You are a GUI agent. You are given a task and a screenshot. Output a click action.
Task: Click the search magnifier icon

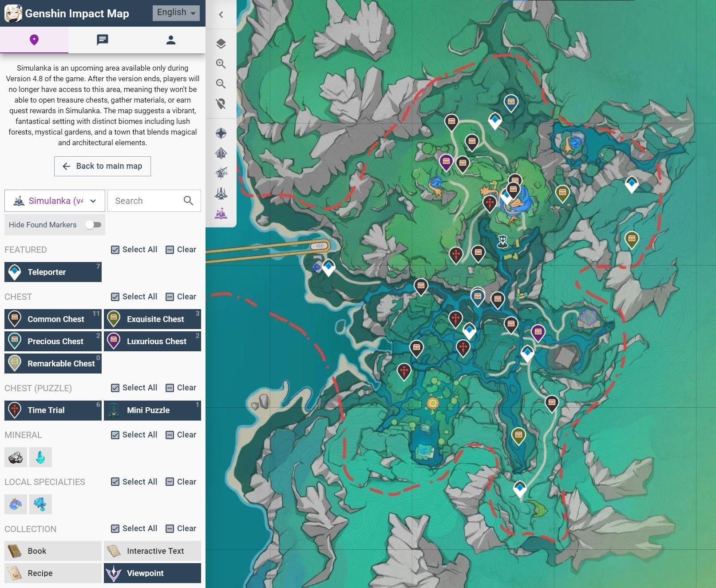pyautogui.click(x=188, y=201)
